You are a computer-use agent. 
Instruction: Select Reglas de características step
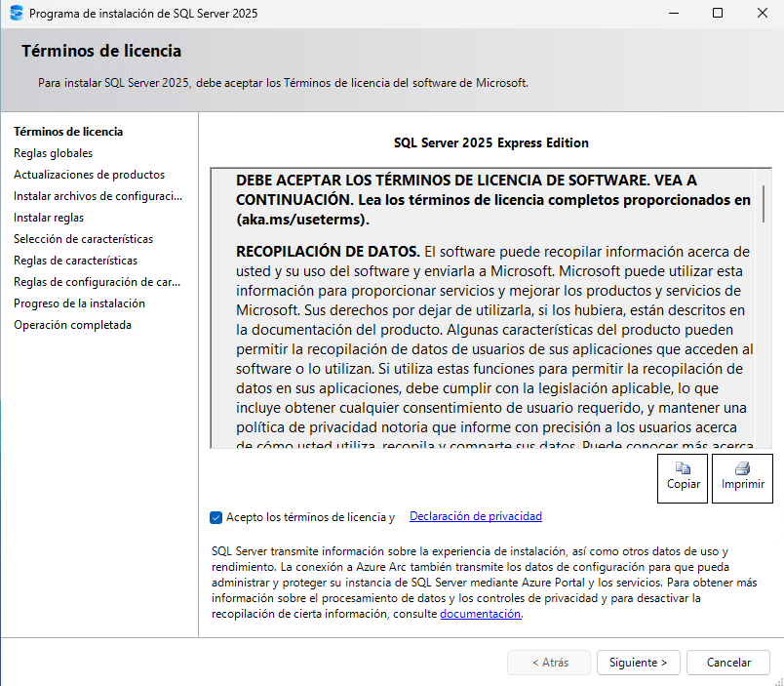coord(75,261)
